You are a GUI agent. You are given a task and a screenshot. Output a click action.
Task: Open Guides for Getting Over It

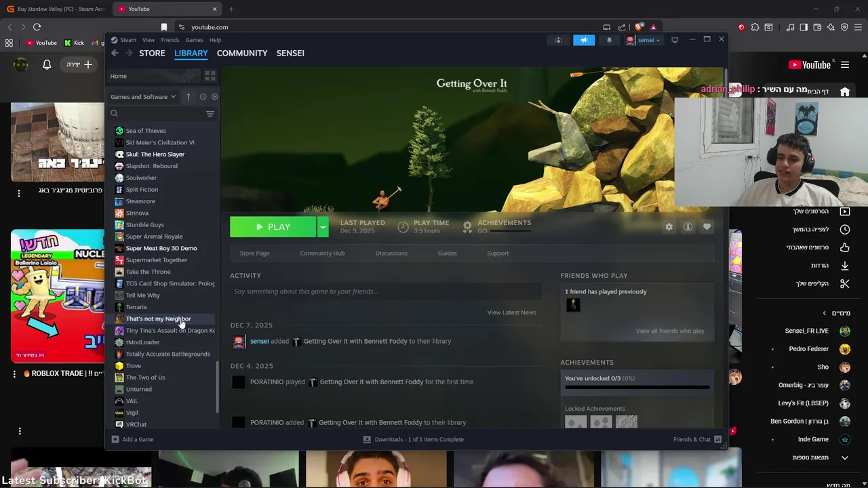click(447, 253)
